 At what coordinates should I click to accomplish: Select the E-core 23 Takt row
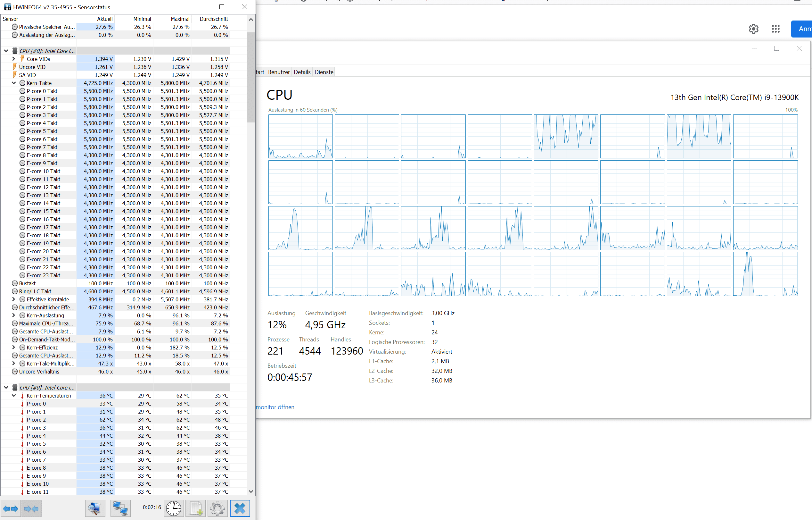click(115, 275)
